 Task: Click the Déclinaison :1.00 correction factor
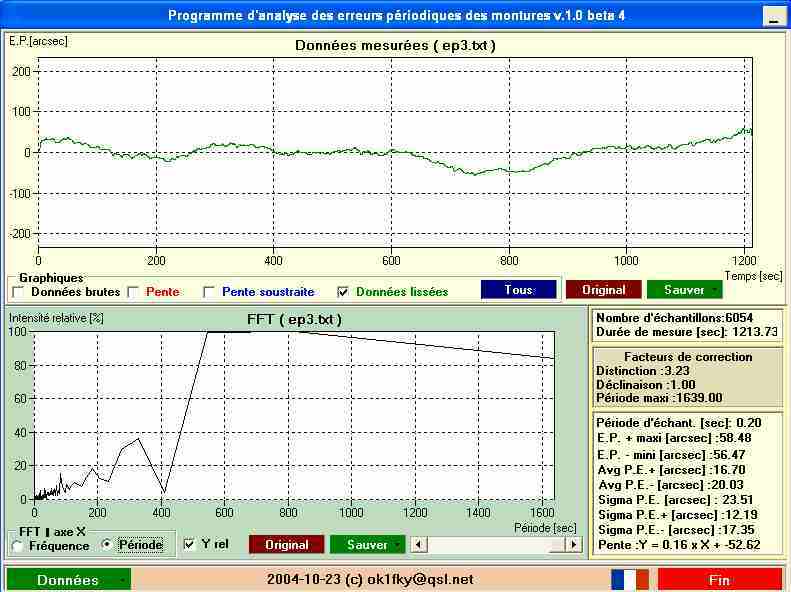(645, 385)
